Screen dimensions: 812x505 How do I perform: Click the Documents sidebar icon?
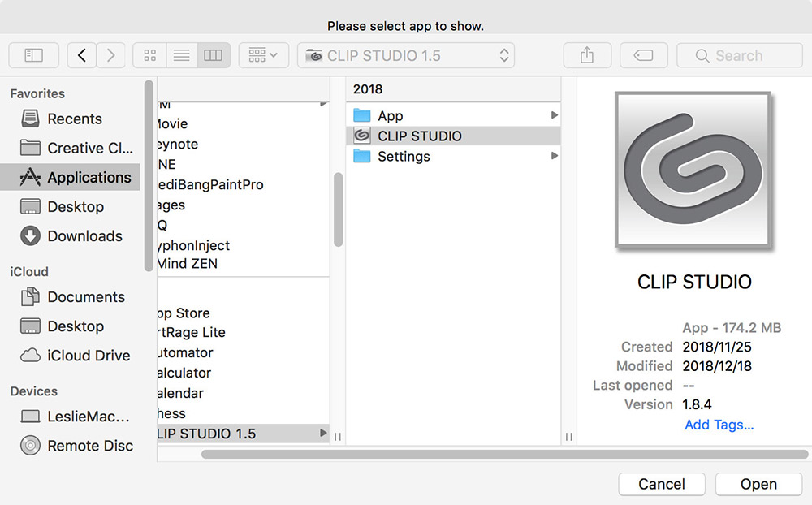(30, 297)
